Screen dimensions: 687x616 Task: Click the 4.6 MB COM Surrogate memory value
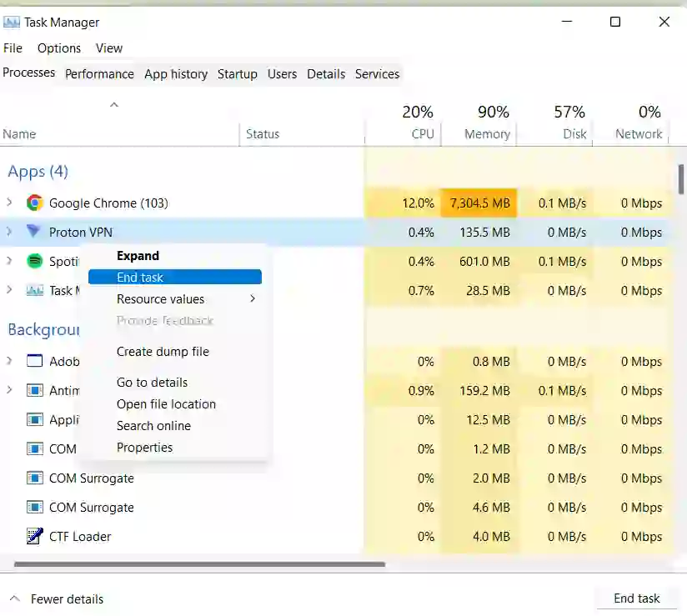point(491,508)
